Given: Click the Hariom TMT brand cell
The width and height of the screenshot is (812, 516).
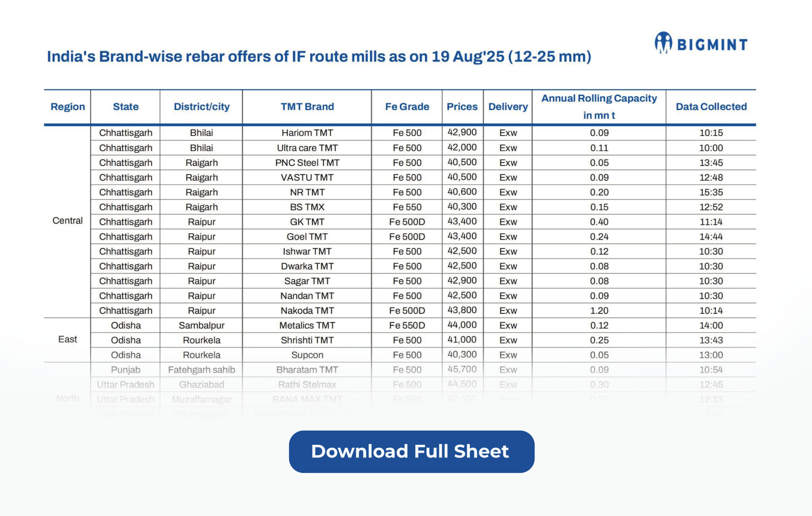Looking at the screenshot, I should tap(307, 133).
